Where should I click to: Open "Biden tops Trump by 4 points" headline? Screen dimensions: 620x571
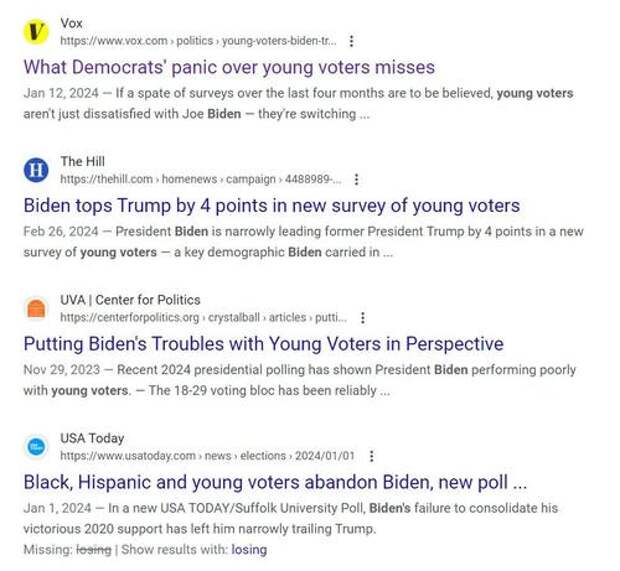point(271,205)
